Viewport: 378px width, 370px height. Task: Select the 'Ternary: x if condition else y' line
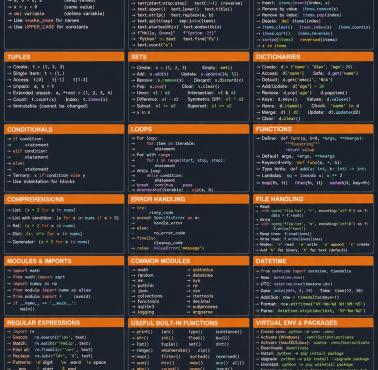pyautogui.click(x=46, y=175)
